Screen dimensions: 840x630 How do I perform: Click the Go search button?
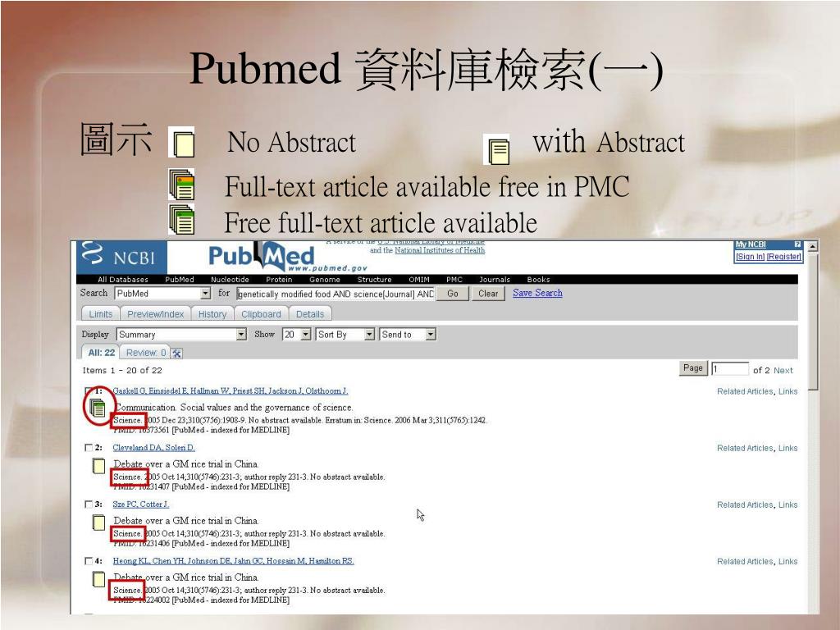click(x=453, y=294)
